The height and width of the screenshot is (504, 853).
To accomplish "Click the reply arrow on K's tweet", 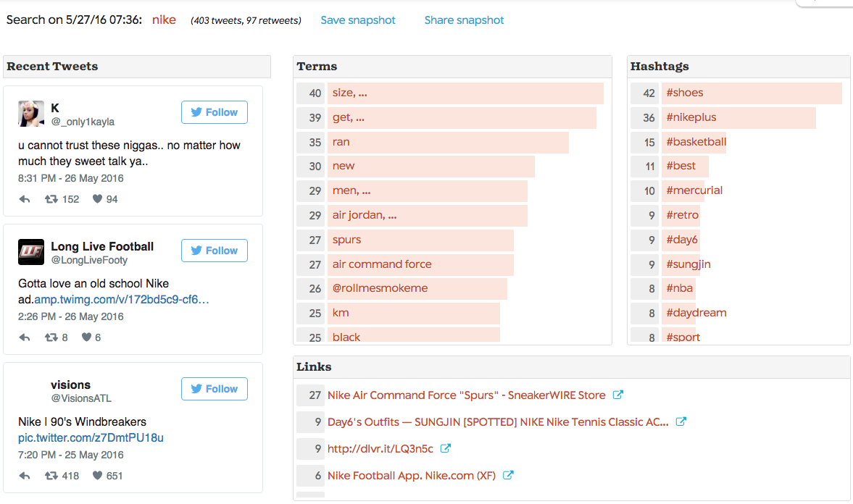I will click(25, 199).
